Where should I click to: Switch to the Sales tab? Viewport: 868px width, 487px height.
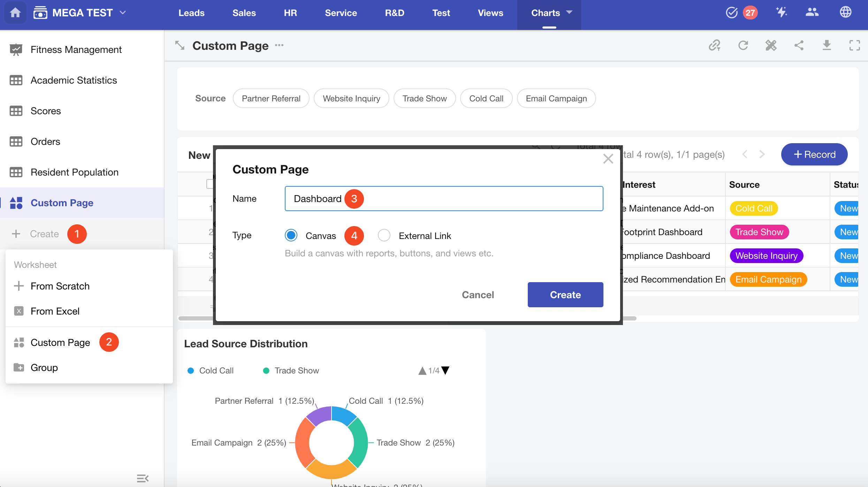pyautogui.click(x=244, y=13)
